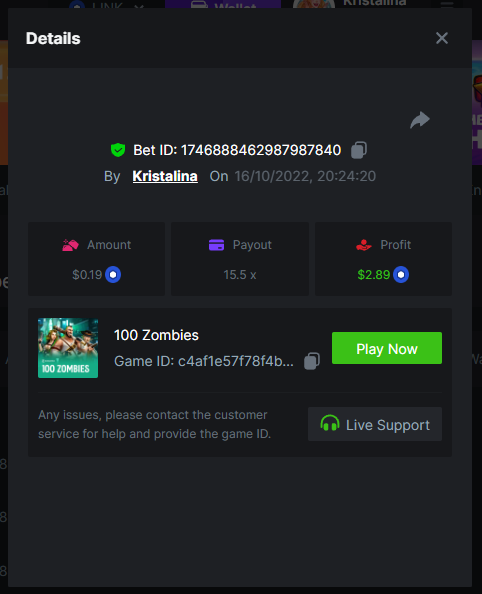
Task: Click the Play Now button
Action: point(387,348)
